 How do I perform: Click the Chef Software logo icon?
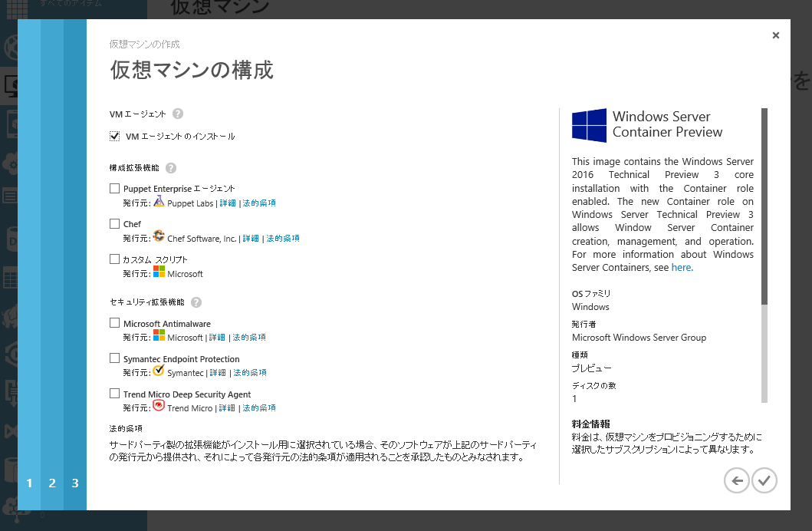pos(159,236)
